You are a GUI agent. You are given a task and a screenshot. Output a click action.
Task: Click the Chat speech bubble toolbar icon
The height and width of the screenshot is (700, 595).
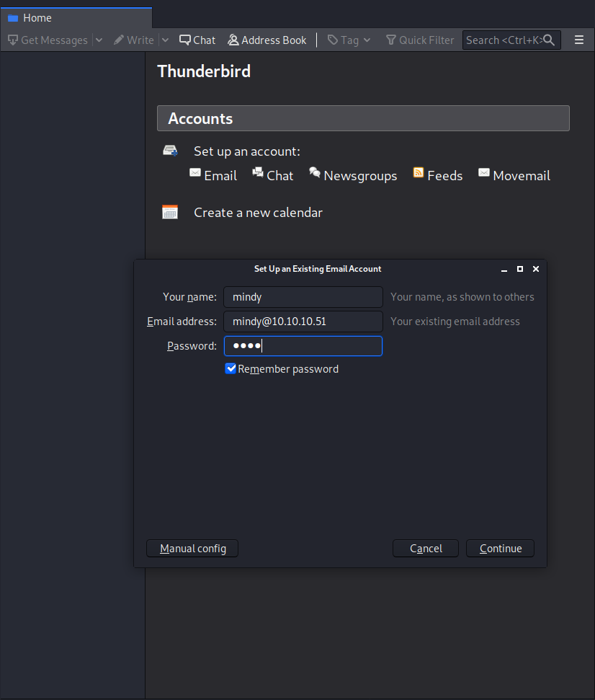184,40
